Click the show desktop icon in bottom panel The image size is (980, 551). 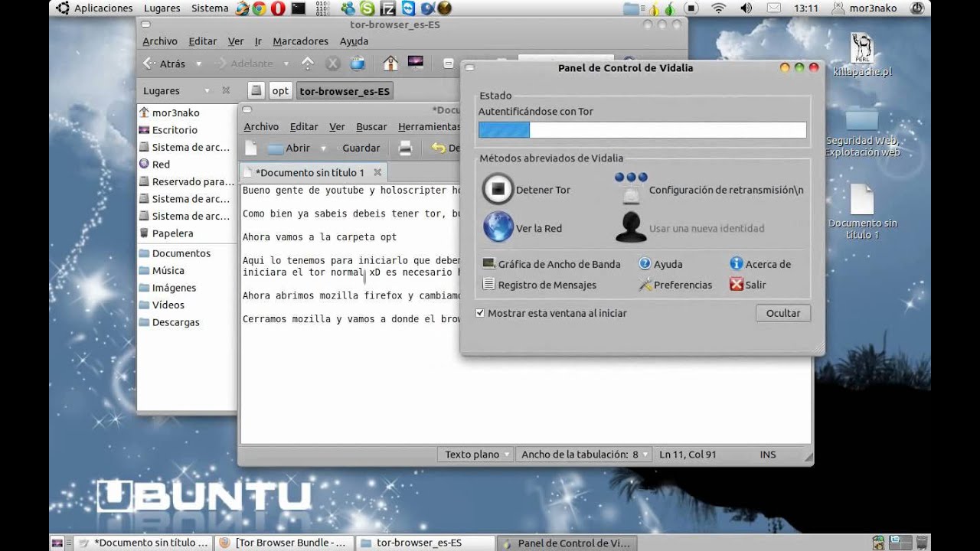(57, 543)
